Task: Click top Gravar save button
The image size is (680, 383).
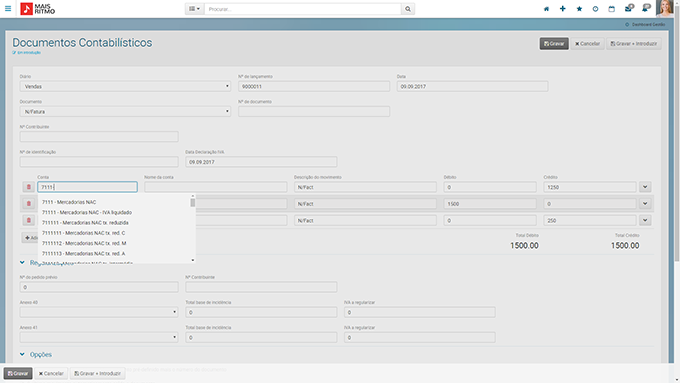Action: pos(554,43)
